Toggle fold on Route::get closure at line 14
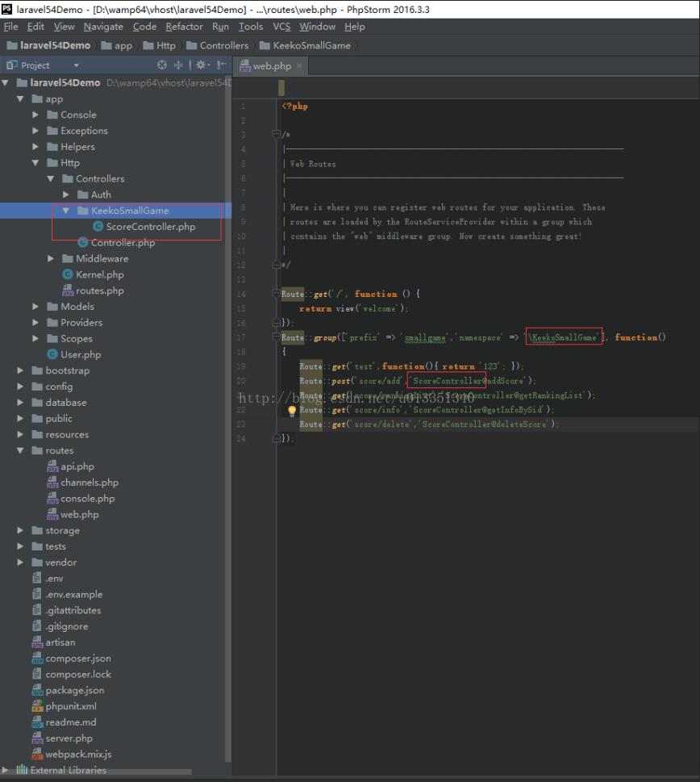 pyautogui.click(x=277, y=294)
